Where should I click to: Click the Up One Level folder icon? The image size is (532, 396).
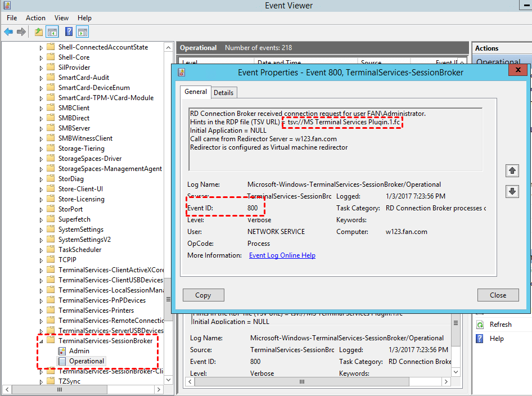click(x=38, y=32)
